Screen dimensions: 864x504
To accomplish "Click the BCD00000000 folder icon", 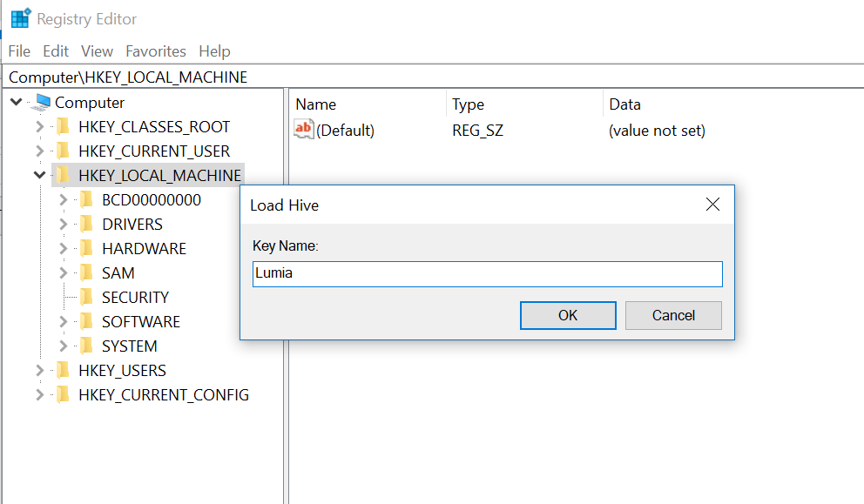I will click(x=85, y=200).
